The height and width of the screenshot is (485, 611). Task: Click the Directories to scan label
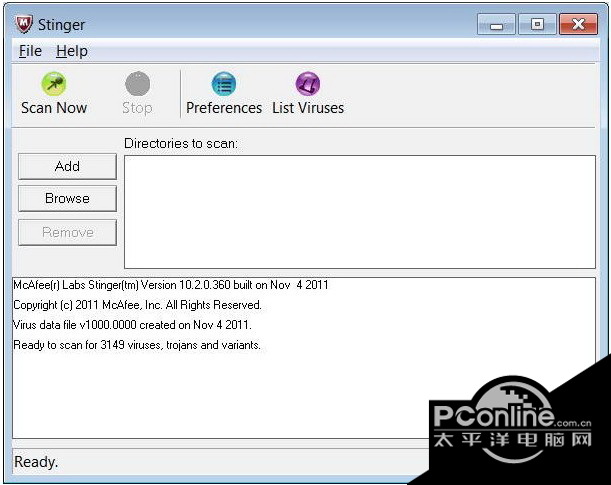[x=181, y=144]
